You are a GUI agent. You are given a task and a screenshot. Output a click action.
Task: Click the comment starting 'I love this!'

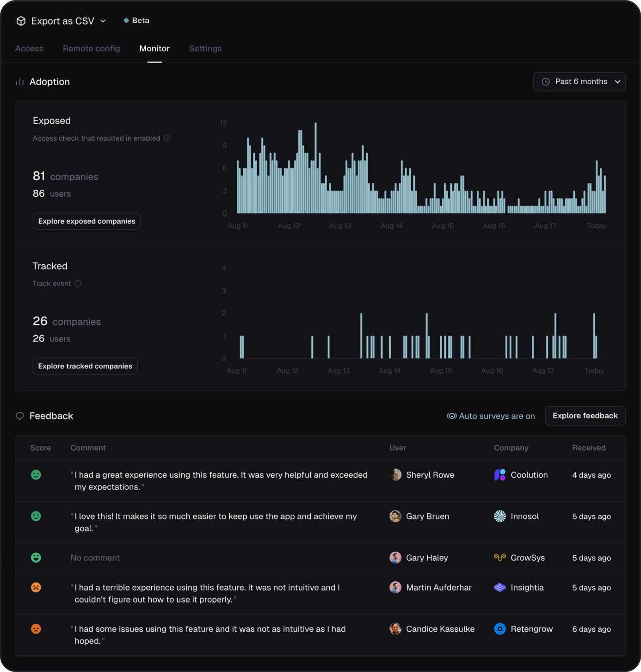click(214, 522)
